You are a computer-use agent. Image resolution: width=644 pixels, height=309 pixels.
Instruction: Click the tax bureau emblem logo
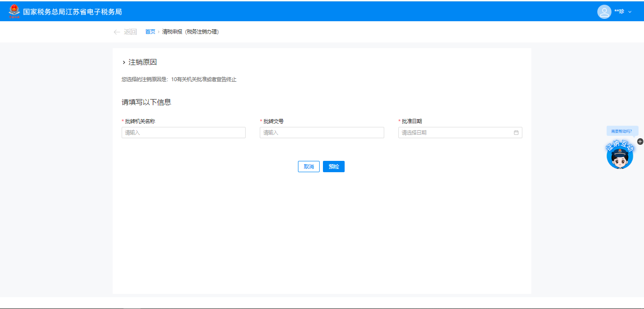15,11
